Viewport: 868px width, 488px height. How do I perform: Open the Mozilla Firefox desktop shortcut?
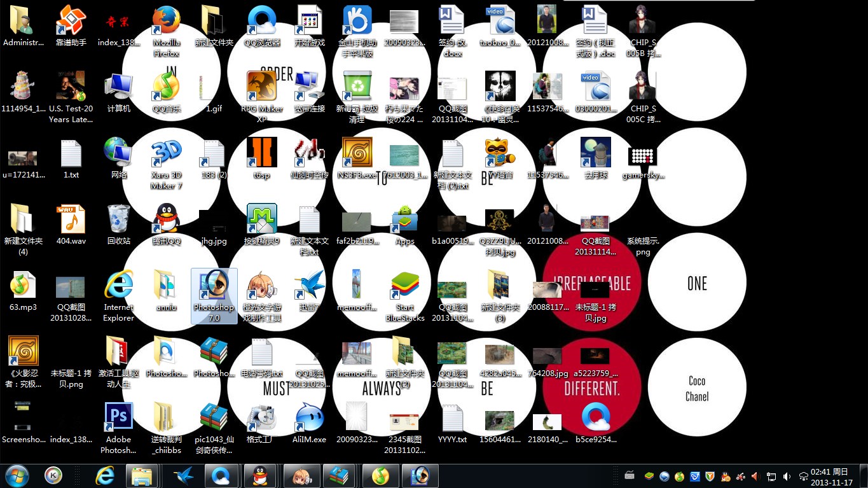click(x=166, y=31)
